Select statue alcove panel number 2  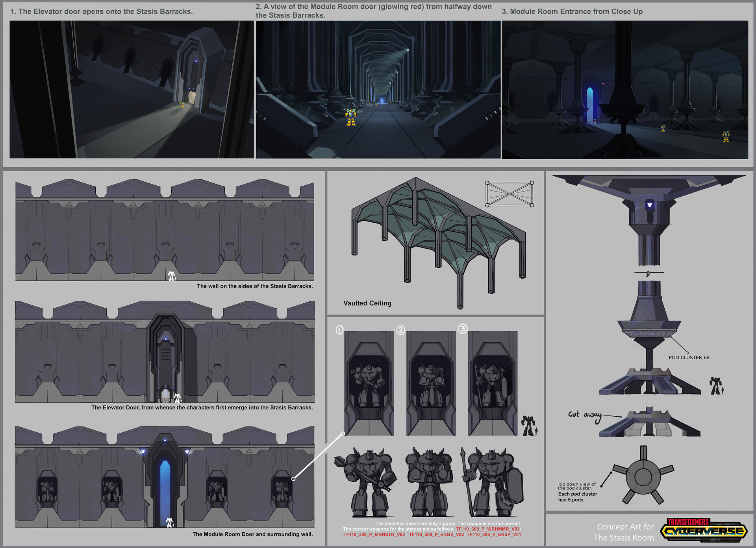[x=431, y=383]
